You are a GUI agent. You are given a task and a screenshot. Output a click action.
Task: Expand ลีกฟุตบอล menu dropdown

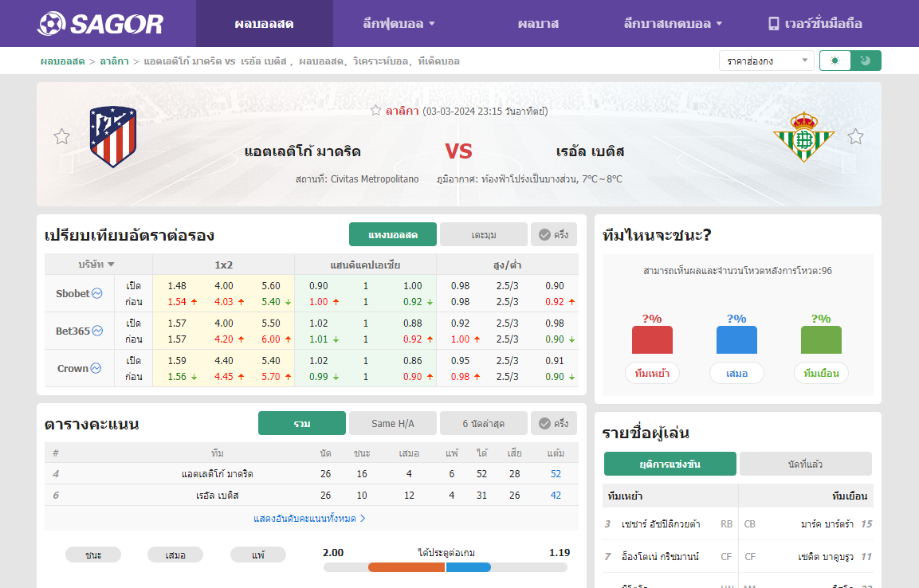click(x=399, y=23)
